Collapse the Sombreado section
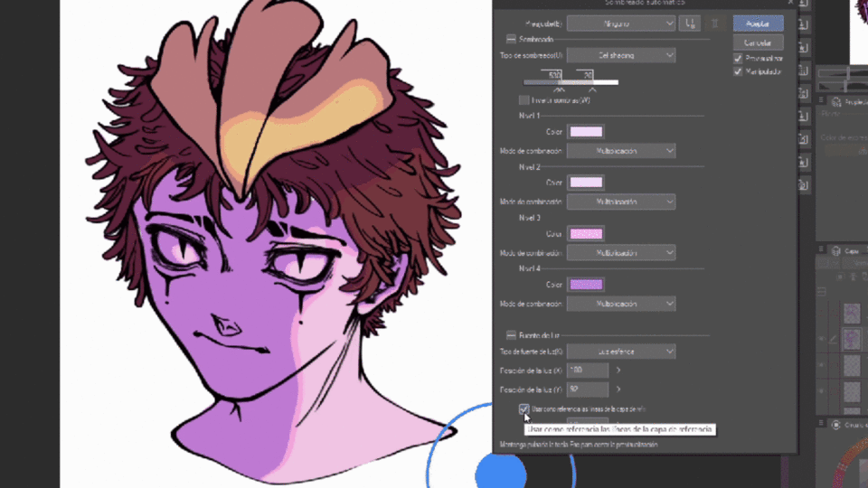 point(511,39)
